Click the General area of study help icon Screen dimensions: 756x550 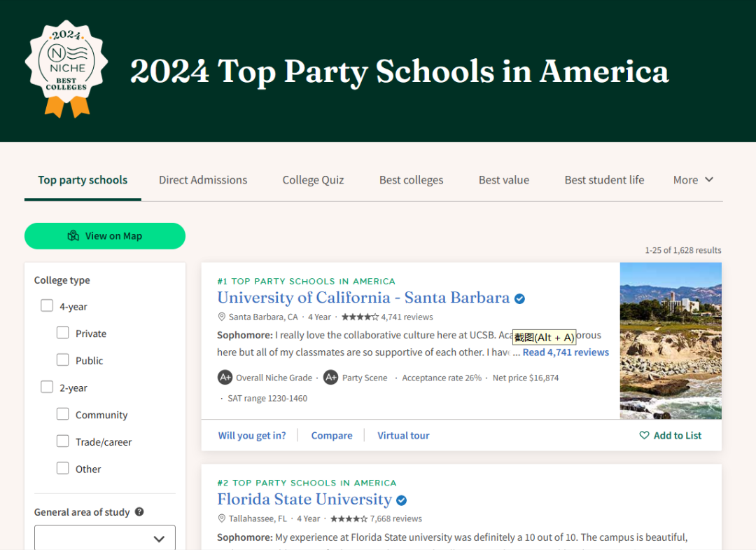pos(139,511)
